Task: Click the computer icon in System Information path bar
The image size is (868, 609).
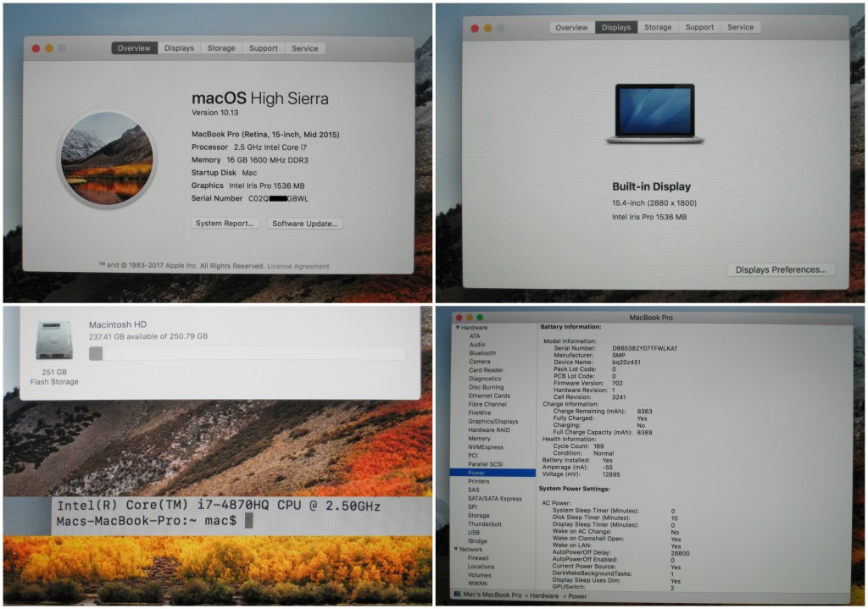Action: (457, 595)
